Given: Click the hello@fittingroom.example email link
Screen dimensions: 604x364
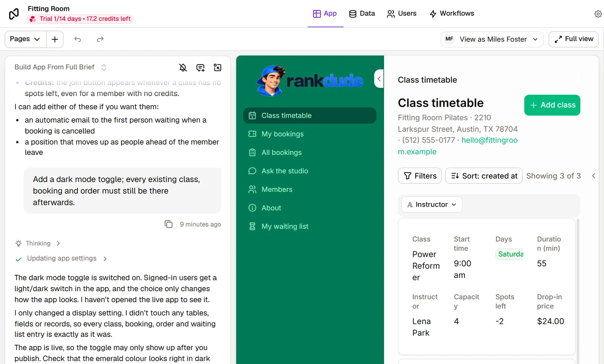Looking at the screenshot, I should [x=458, y=146].
